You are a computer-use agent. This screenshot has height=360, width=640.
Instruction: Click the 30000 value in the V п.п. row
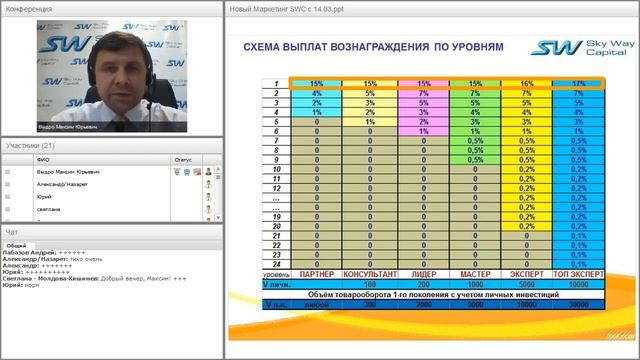pos(578,304)
